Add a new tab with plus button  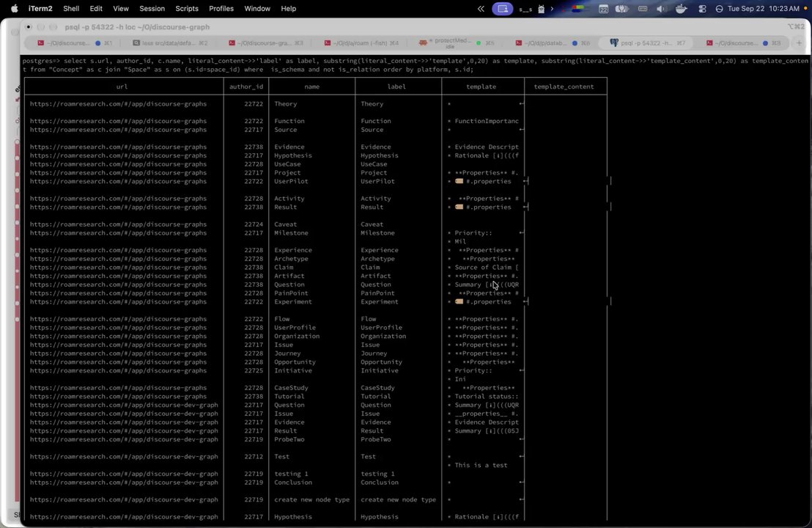click(799, 43)
